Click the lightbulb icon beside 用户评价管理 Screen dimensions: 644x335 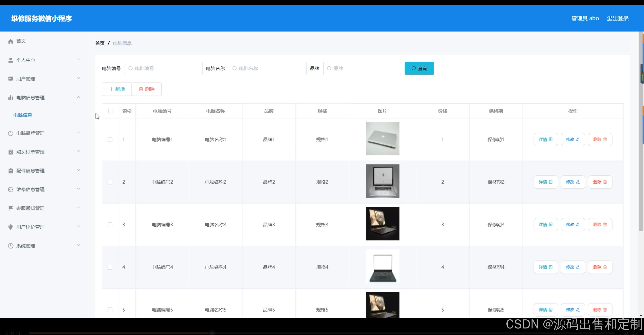click(11, 227)
